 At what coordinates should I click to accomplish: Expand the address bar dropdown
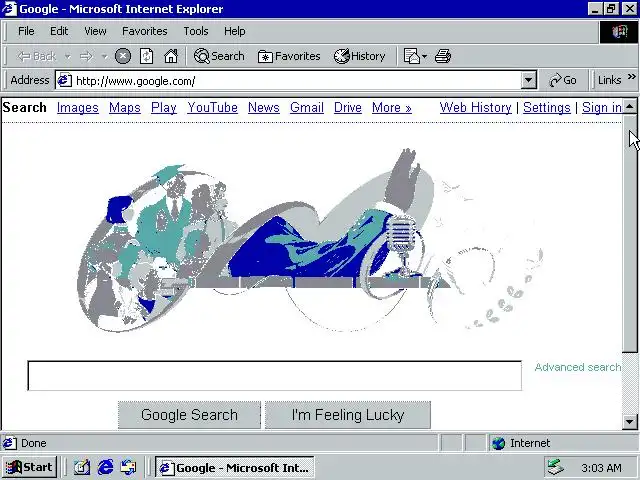click(x=528, y=80)
